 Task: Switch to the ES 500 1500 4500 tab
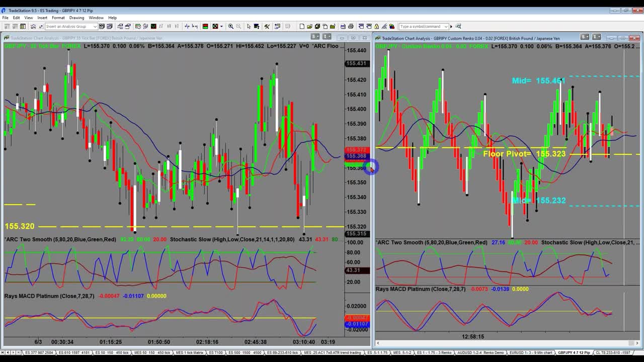coord(245,352)
